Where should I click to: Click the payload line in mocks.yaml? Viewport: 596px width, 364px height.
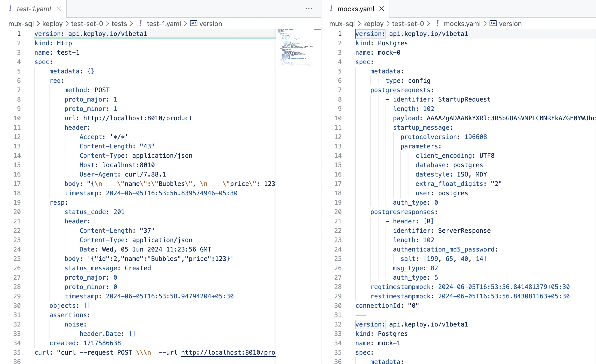[494, 118]
